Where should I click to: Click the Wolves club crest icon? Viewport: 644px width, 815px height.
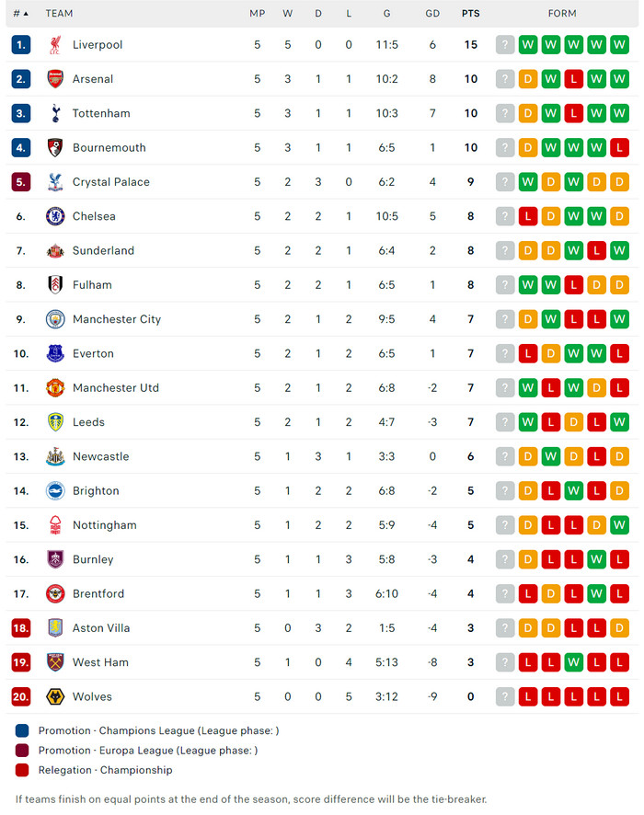tap(55, 696)
